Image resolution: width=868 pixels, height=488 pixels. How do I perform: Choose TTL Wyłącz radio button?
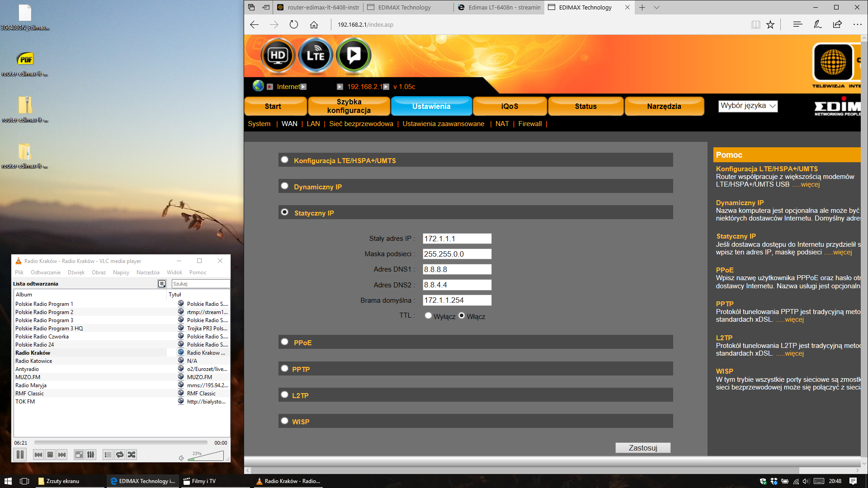click(428, 315)
